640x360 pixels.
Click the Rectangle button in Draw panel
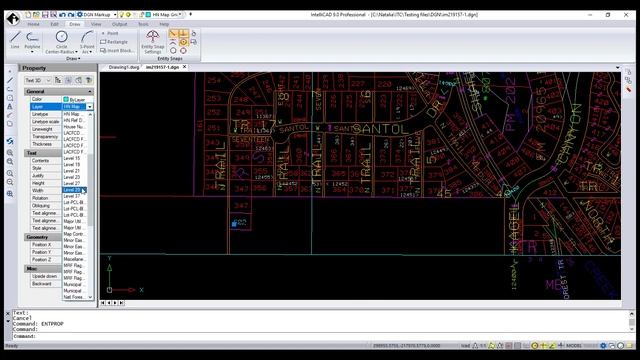coord(114,42)
